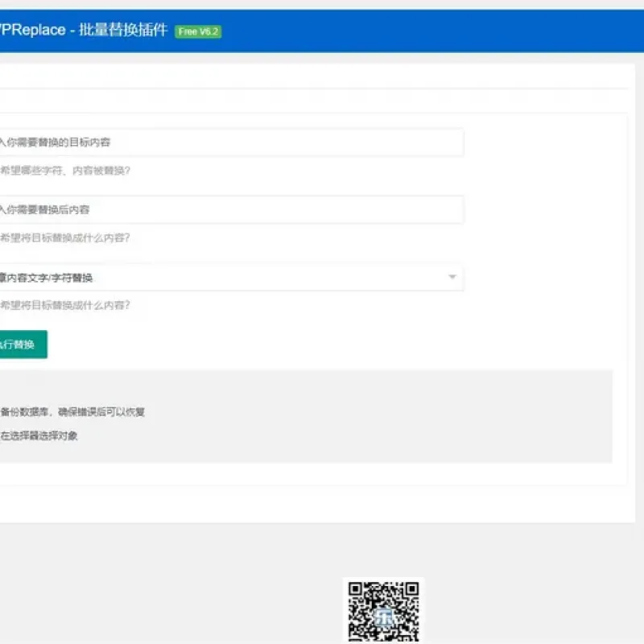Click the replacement content input field
This screenshot has height=644, width=644.
(232, 210)
